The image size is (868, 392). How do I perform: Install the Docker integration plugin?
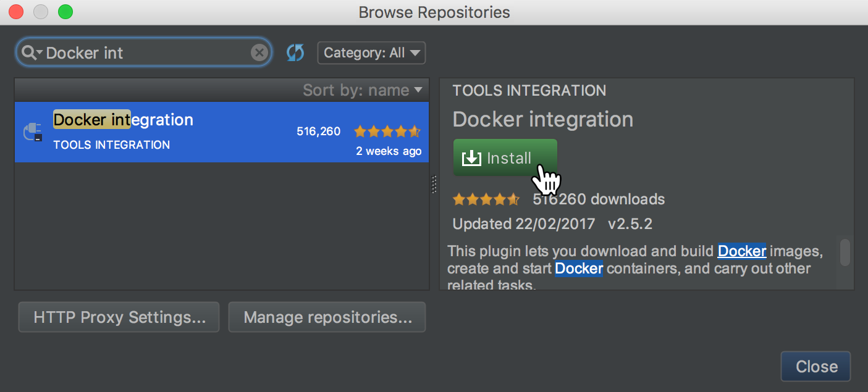coord(505,158)
